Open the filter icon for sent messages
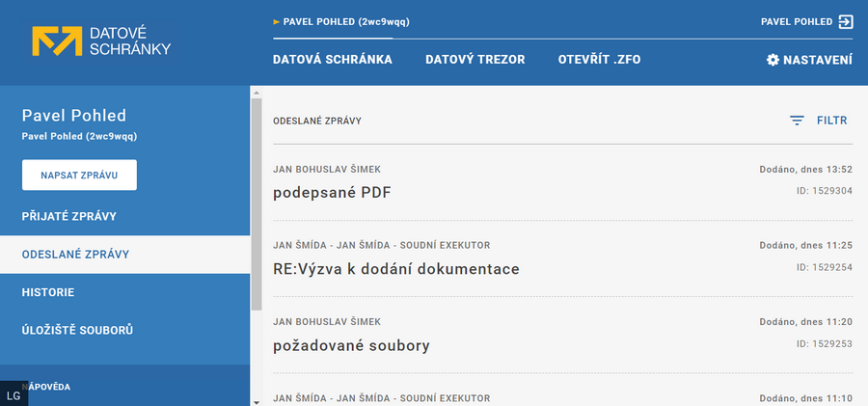Screen dimensions: 868x406 click(x=797, y=121)
